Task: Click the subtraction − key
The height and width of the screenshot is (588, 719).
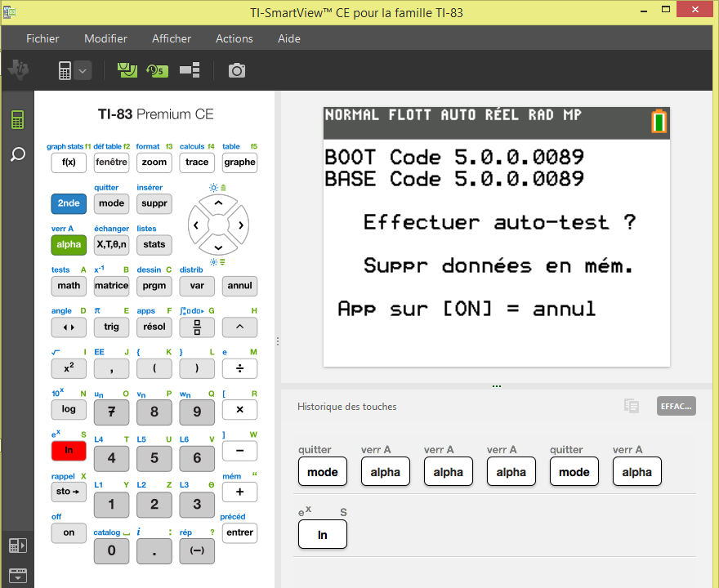Action: 240,451
